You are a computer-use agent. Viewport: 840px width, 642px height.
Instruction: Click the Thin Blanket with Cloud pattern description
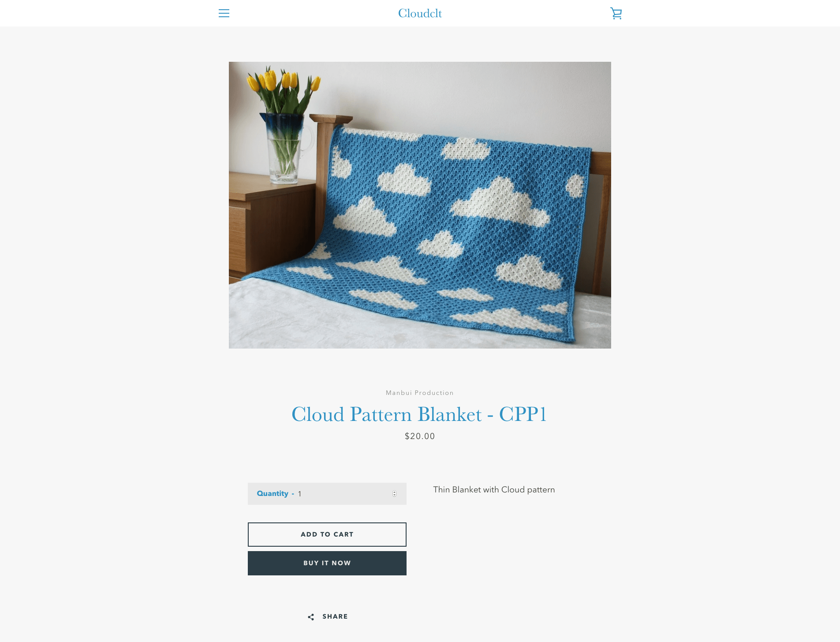click(494, 490)
